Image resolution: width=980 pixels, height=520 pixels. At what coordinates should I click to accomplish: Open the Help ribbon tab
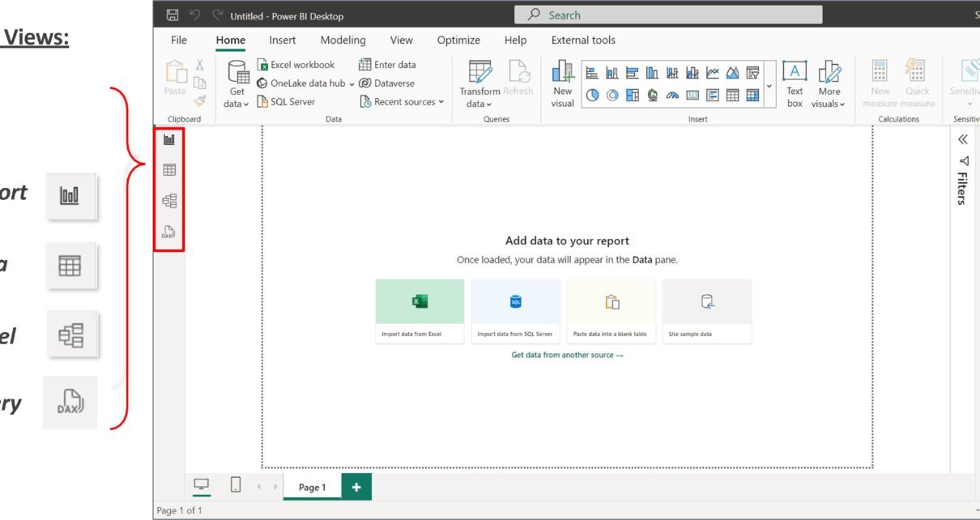[515, 40]
